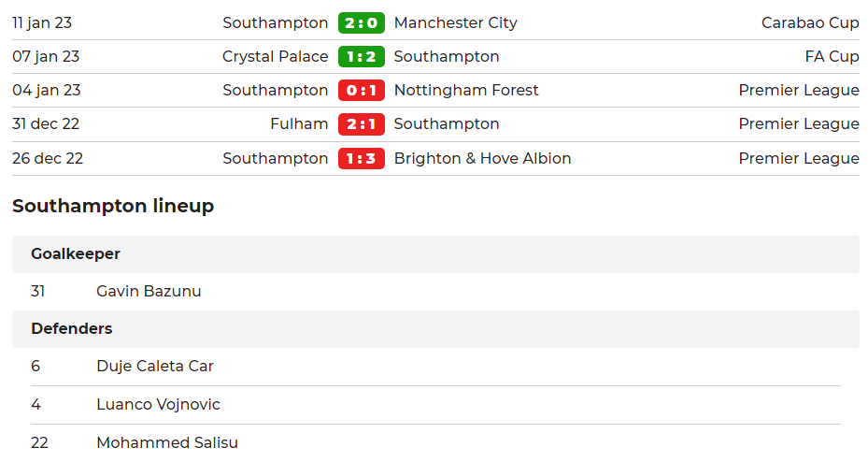Open the 0:1 Nottingham Forest match score
The image size is (868, 462).
click(362, 91)
